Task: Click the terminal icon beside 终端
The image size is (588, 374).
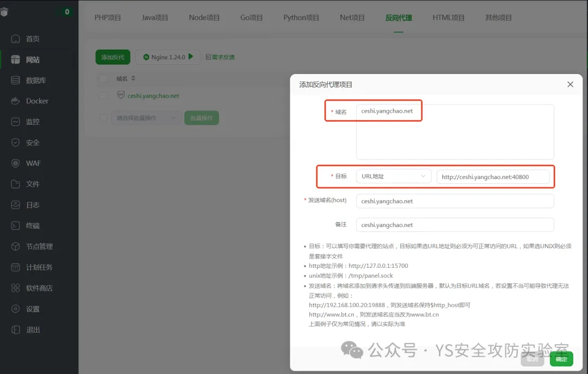Action: point(15,225)
